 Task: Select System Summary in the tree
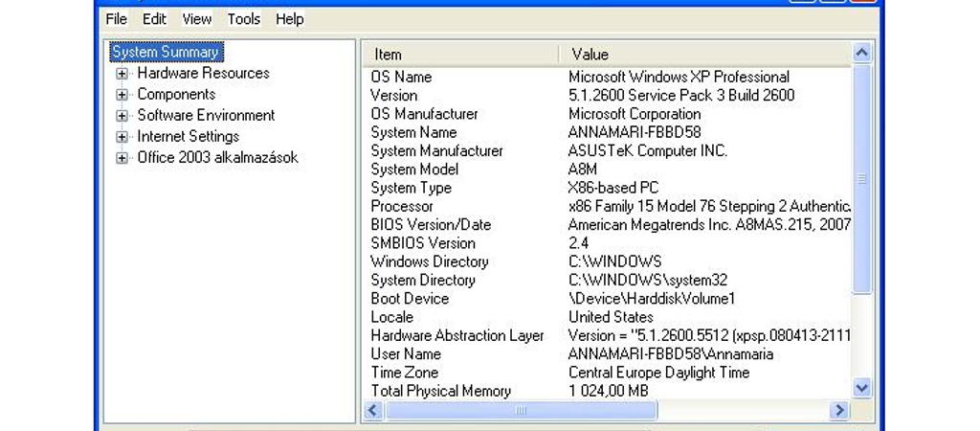point(166,52)
